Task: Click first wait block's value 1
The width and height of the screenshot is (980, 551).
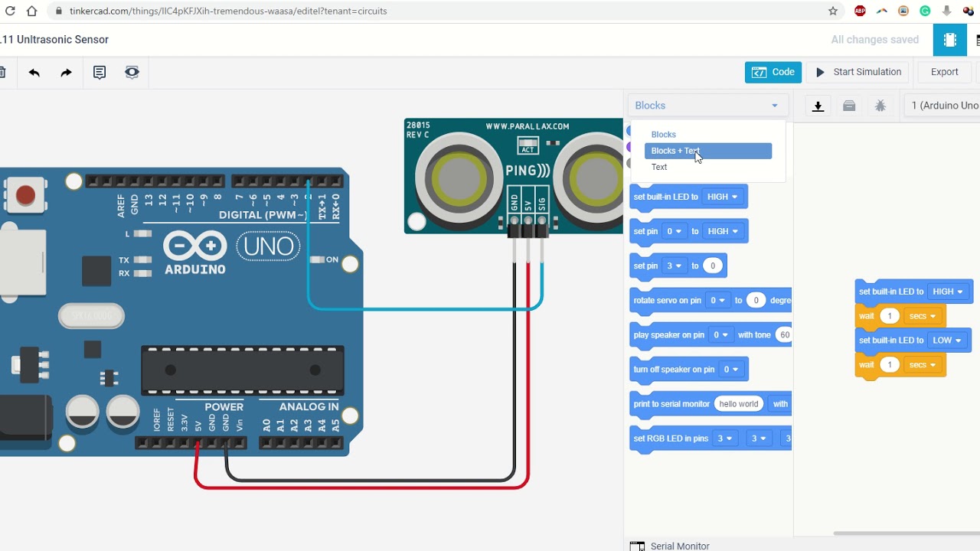Action: pyautogui.click(x=890, y=316)
